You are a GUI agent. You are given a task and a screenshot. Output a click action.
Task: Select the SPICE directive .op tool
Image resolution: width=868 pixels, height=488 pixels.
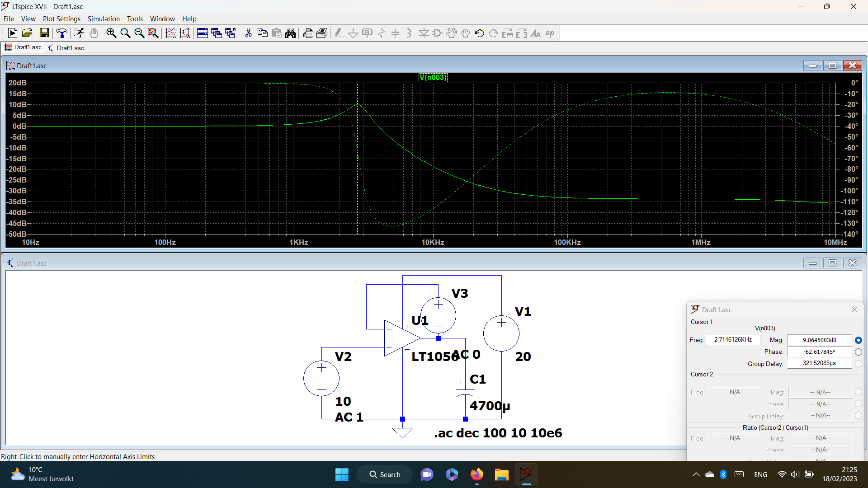pos(550,33)
